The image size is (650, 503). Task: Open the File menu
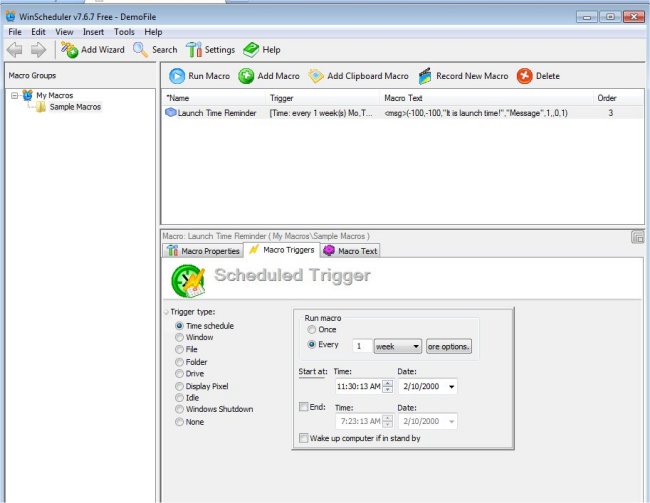click(x=15, y=32)
